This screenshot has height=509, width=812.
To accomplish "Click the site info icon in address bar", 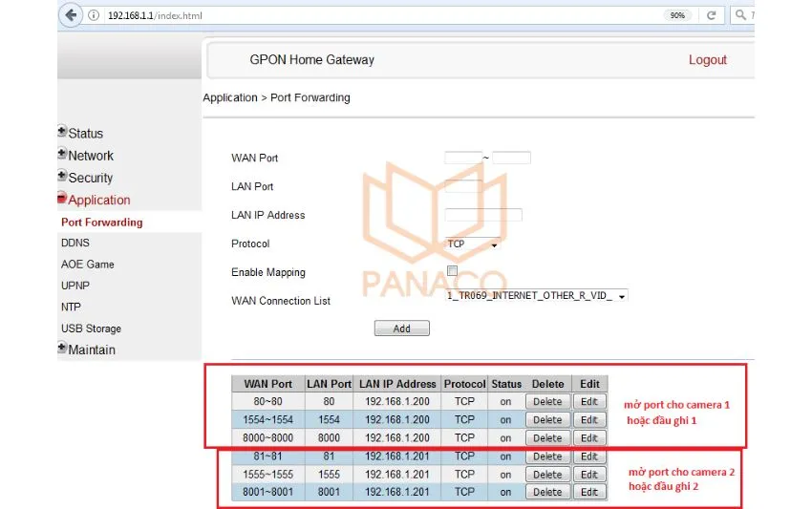I will point(94,15).
